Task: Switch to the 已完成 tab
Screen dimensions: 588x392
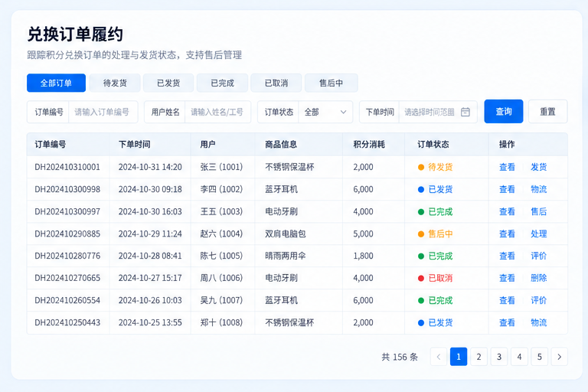Action: tap(222, 83)
